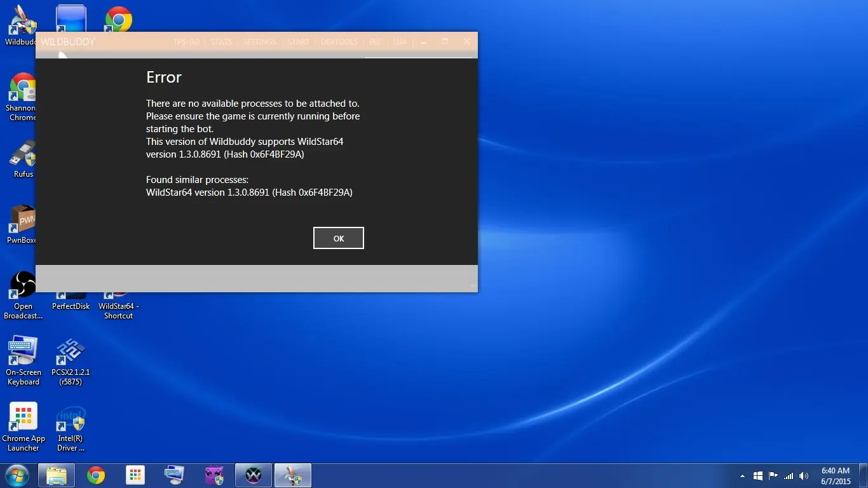Open Wildbuddy SETTINGS in title bar
The width and height of the screenshot is (868, 488).
coord(259,42)
